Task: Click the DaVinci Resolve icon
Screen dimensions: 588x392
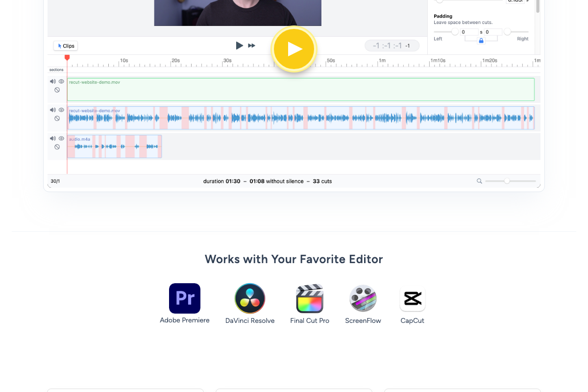Action: pyautogui.click(x=249, y=298)
